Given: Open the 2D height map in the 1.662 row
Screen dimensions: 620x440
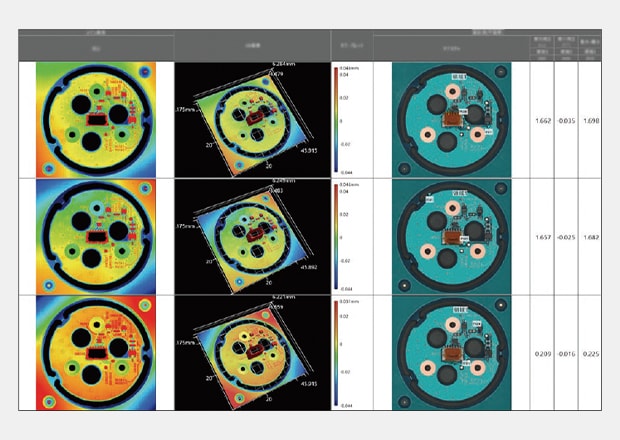Looking at the screenshot, I should [96, 119].
